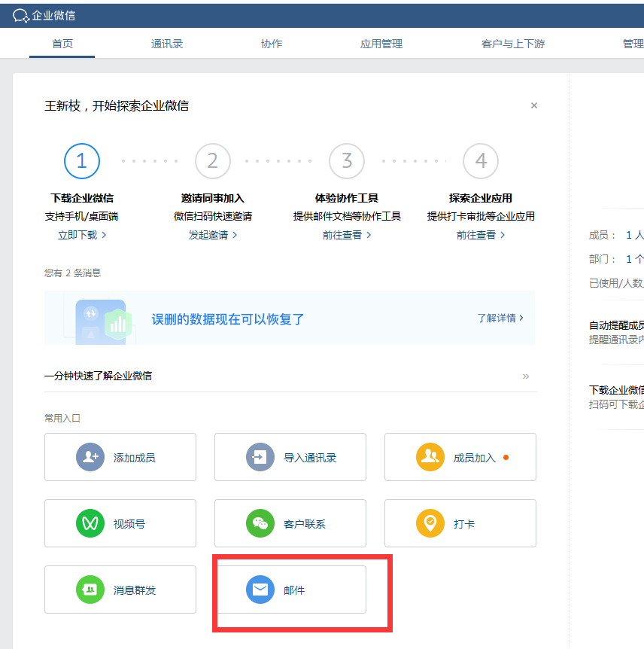Switch to the 通讯录 tab
This screenshot has width=644, height=649.
(x=167, y=44)
